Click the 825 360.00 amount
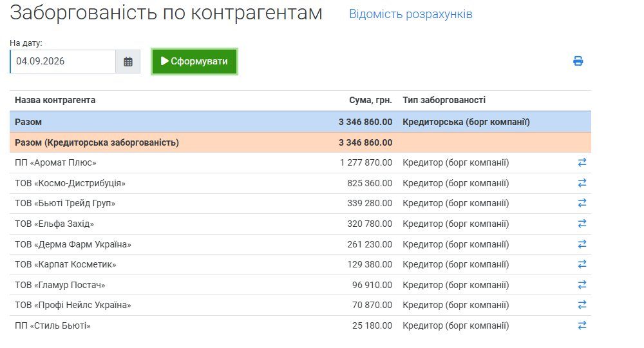Image resolution: width=644 pixels, height=348 pixels. [x=370, y=183]
